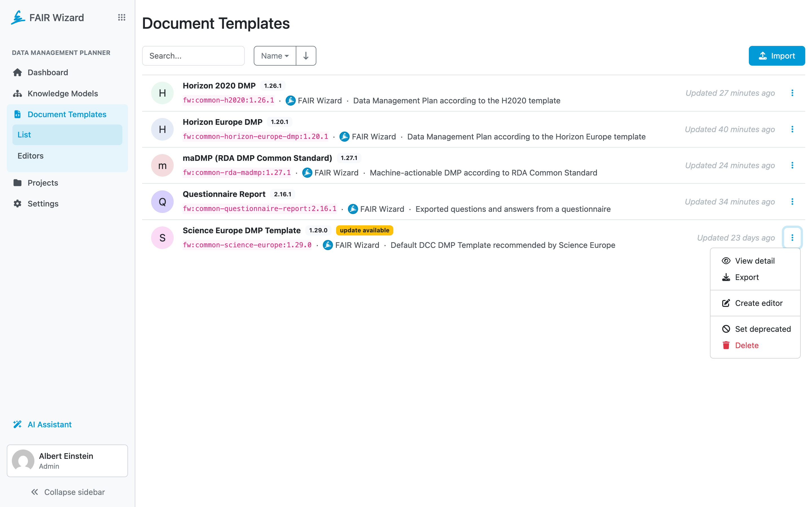Viewport: 812px width, 507px height.
Task: Click the Q avatar of Questionnaire Report
Action: (162, 201)
